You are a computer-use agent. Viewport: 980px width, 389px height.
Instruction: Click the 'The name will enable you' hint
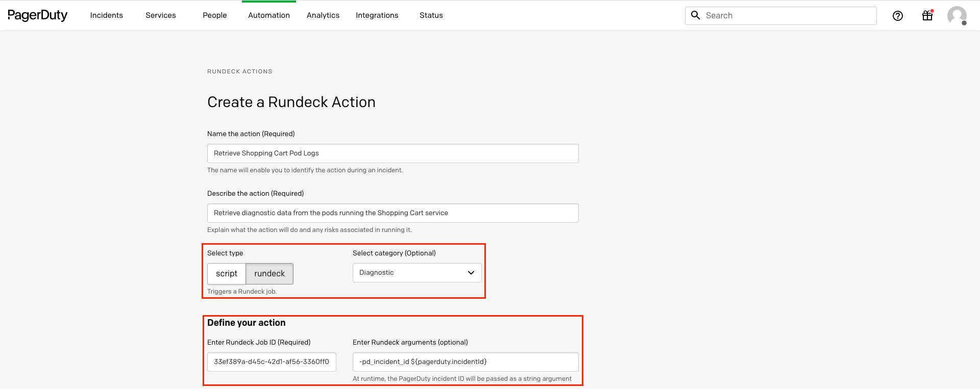(305, 170)
